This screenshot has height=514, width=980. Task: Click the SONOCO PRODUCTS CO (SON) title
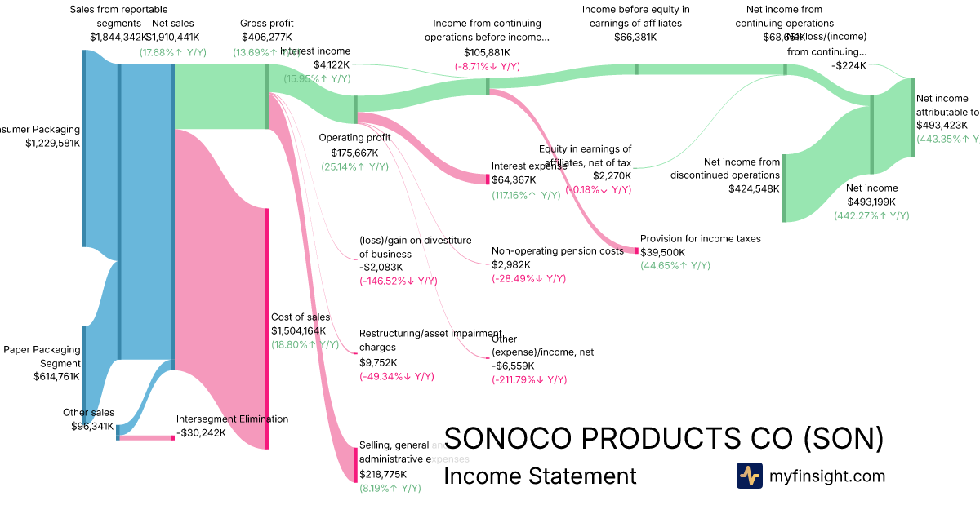663,439
